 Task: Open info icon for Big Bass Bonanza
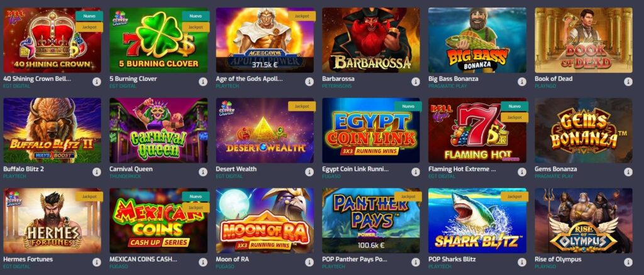(521, 82)
